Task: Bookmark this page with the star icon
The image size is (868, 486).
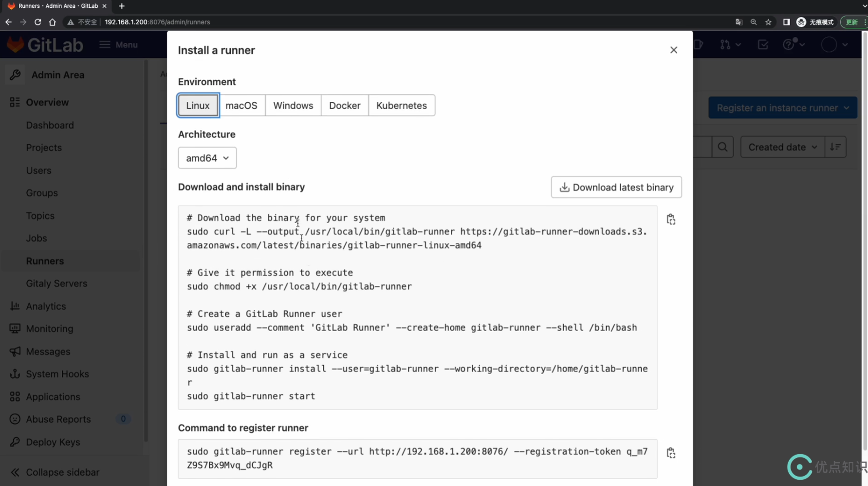Action: [x=768, y=22]
